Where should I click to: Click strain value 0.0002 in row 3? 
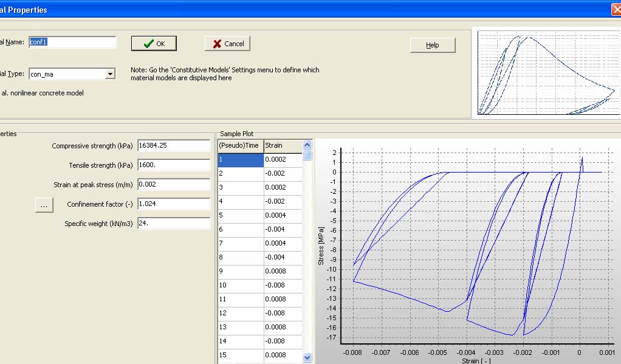coord(283,187)
